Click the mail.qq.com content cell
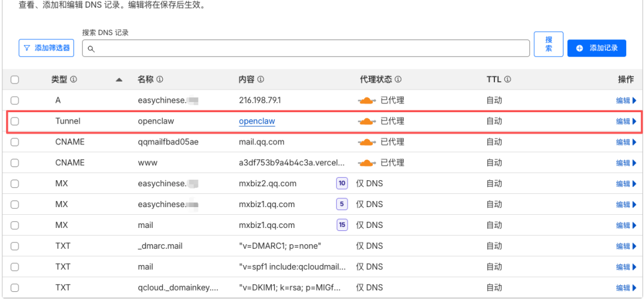Screen dimensions: 644x299 click(x=262, y=142)
